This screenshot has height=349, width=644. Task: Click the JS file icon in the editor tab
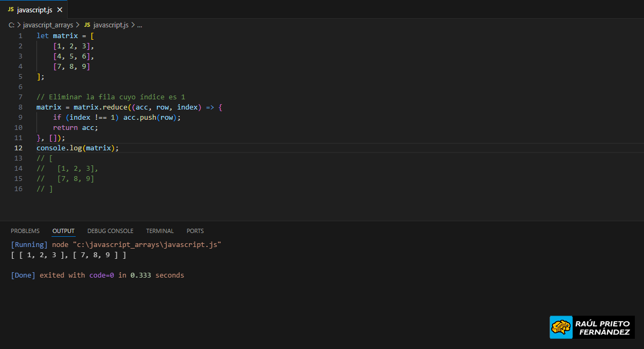(x=11, y=10)
